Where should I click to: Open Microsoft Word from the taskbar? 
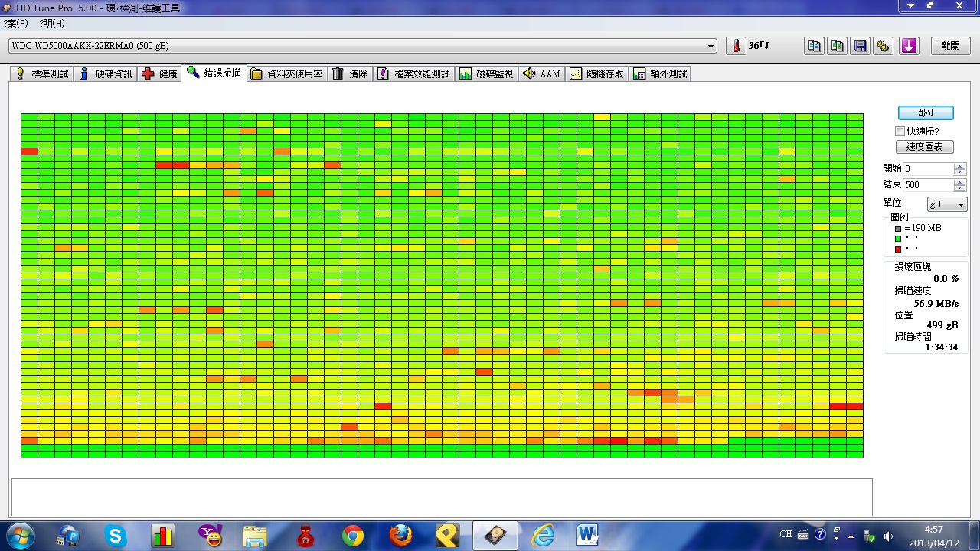coord(587,536)
